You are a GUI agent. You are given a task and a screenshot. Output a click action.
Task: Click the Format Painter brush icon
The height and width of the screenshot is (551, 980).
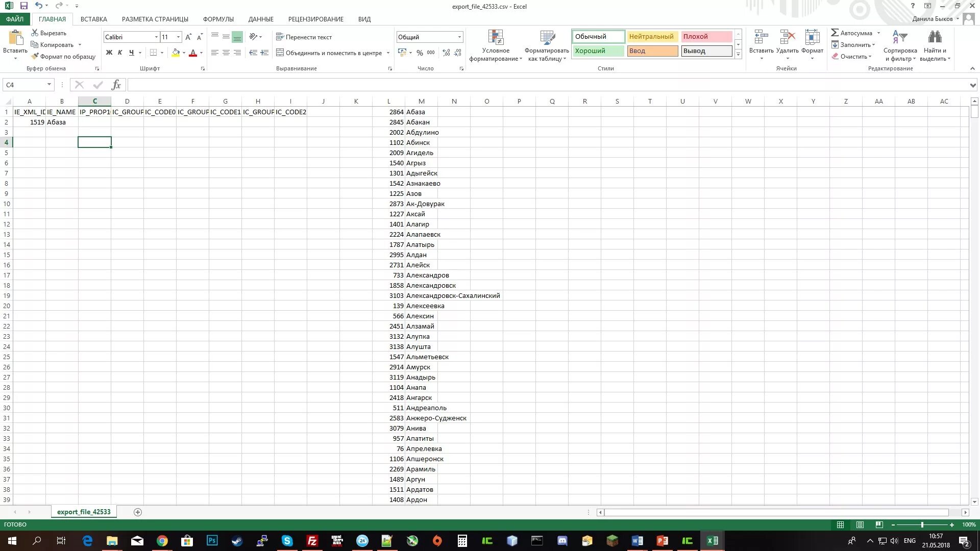pyautogui.click(x=35, y=56)
